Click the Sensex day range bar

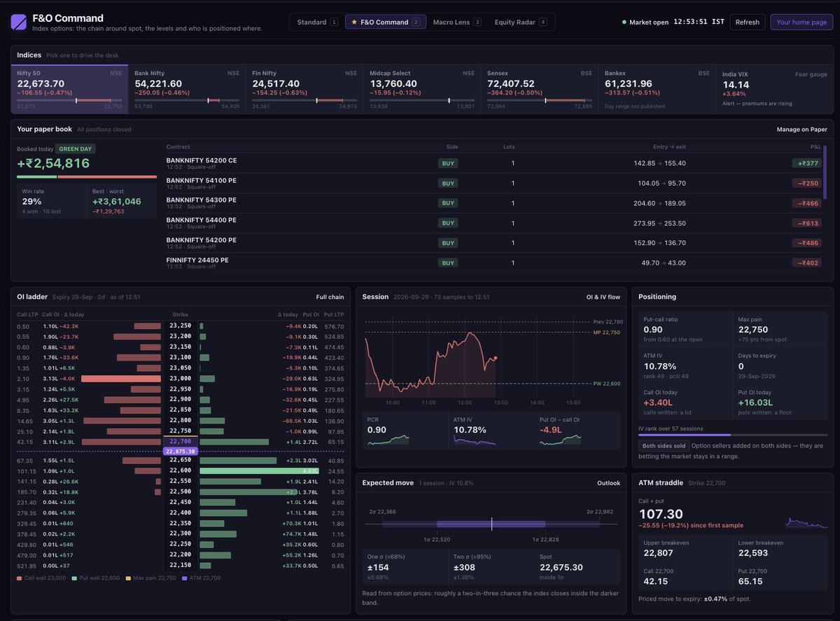point(540,100)
